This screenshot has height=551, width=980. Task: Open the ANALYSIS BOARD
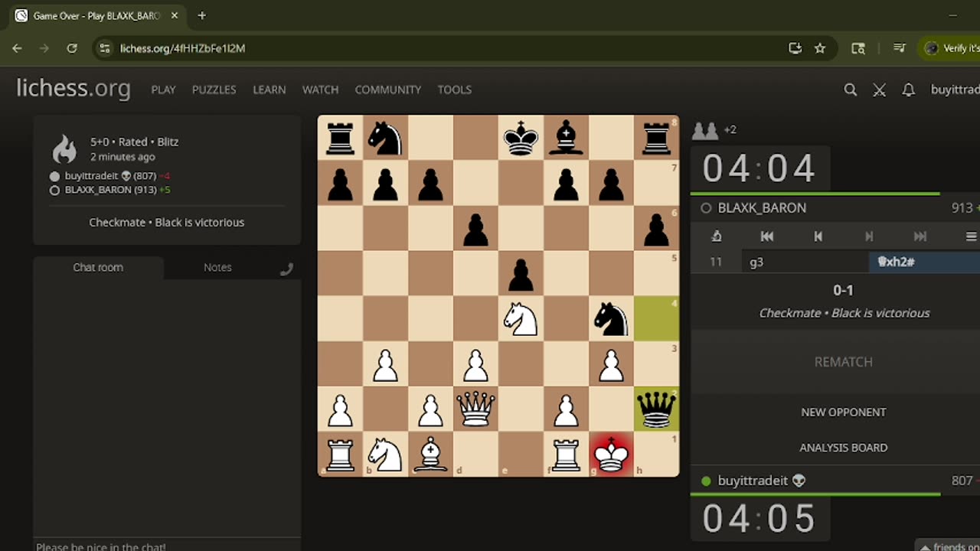point(843,448)
